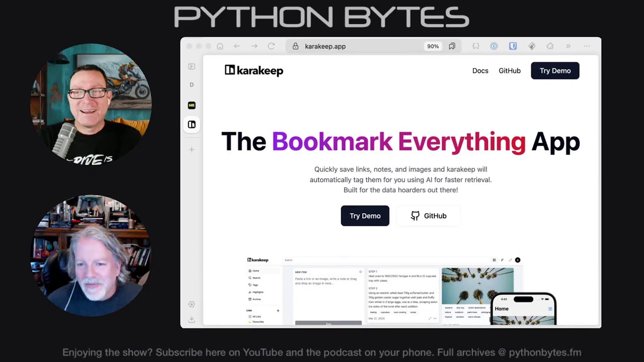This screenshot has height=362, width=644.
Task: Open the puzzle-piece extensions menu
Action: point(550,46)
